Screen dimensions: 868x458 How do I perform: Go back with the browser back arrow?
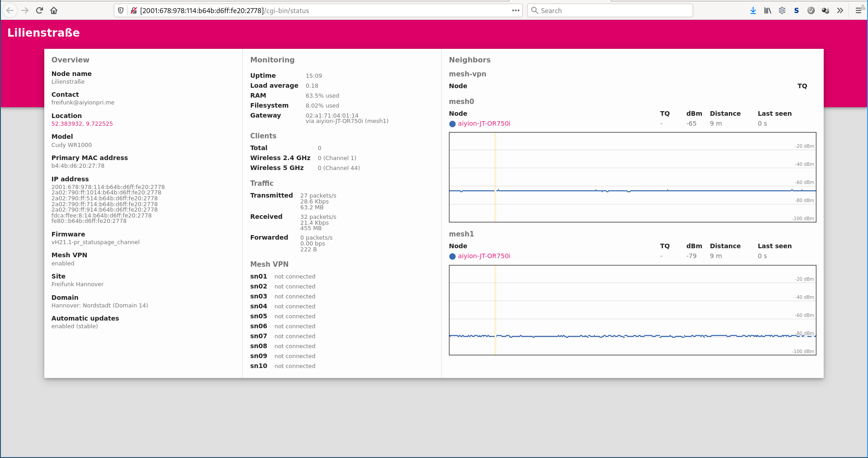[x=10, y=10]
